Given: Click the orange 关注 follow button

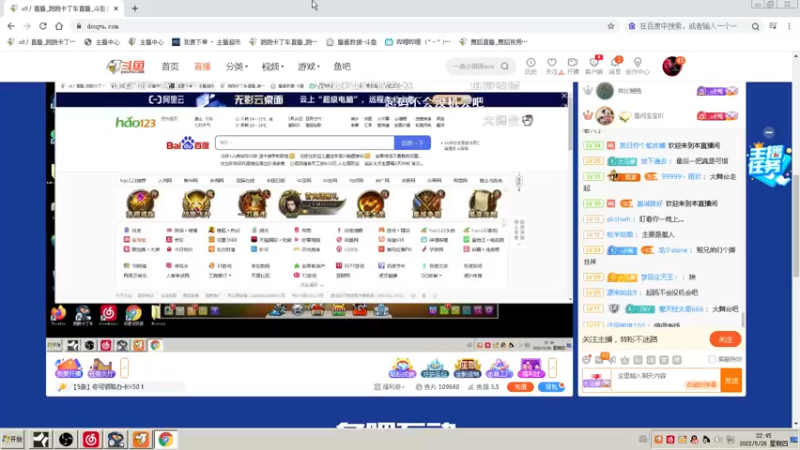Looking at the screenshot, I should pyautogui.click(x=725, y=339).
